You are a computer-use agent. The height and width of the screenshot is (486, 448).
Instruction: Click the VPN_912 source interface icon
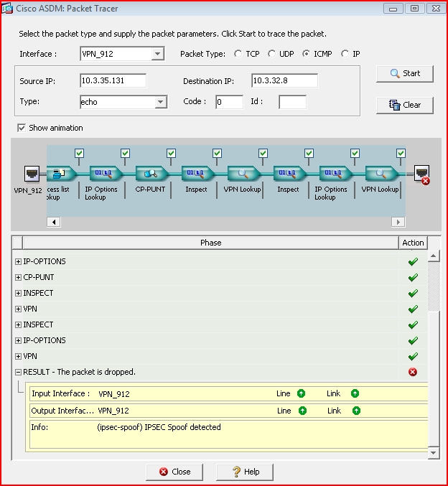pos(32,174)
